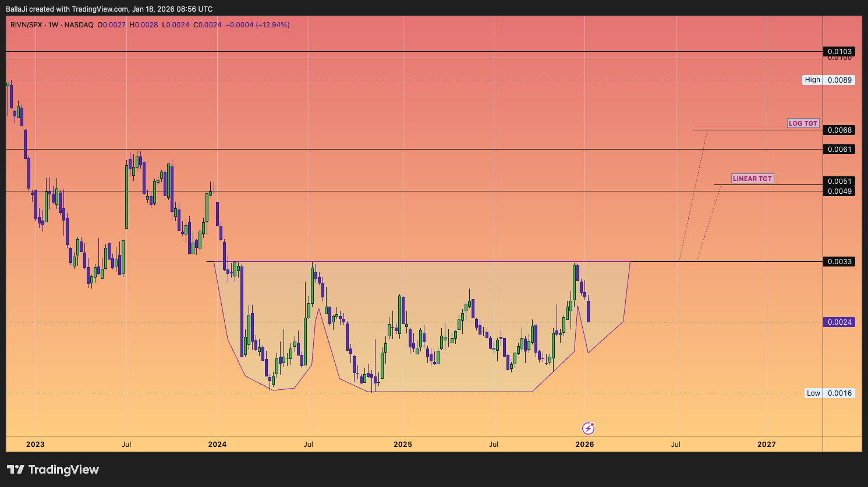Screen dimensions: 868x487
Task: Click the low value L0.0024
Action: pos(175,25)
